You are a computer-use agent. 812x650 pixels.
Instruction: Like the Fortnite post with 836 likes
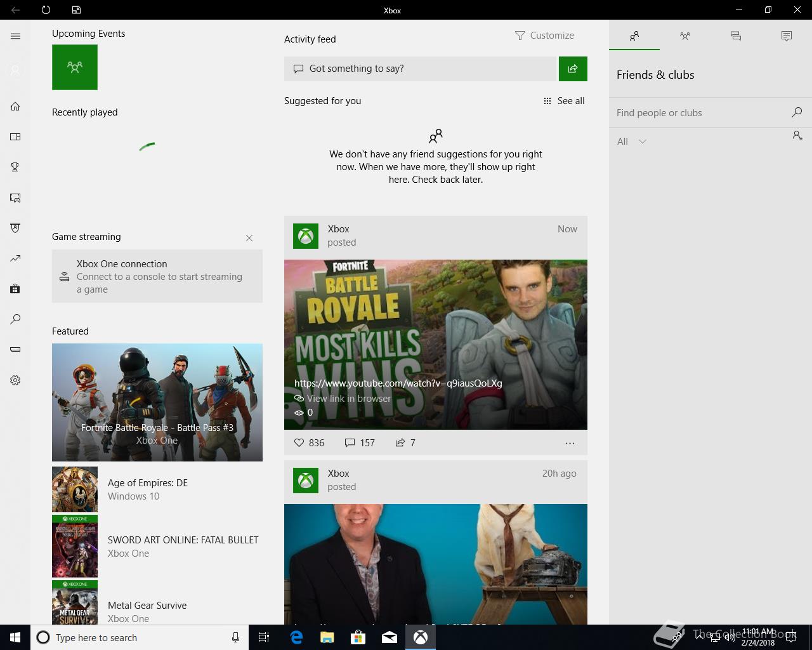click(309, 442)
